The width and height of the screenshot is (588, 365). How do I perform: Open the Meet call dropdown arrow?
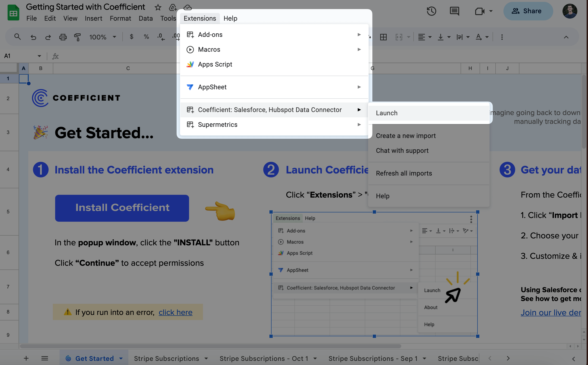coord(491,11)
